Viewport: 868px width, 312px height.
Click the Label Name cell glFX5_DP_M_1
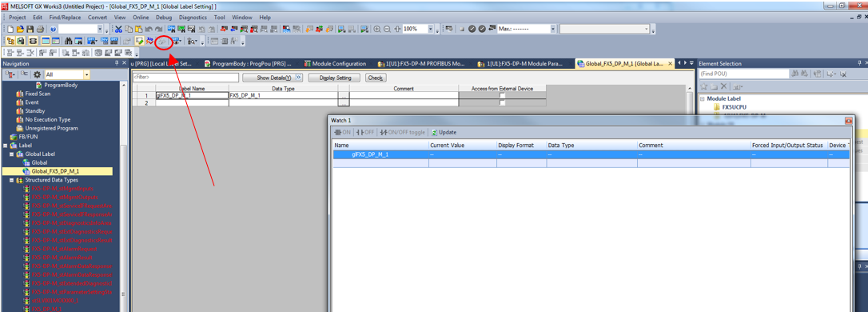(192, 96)
